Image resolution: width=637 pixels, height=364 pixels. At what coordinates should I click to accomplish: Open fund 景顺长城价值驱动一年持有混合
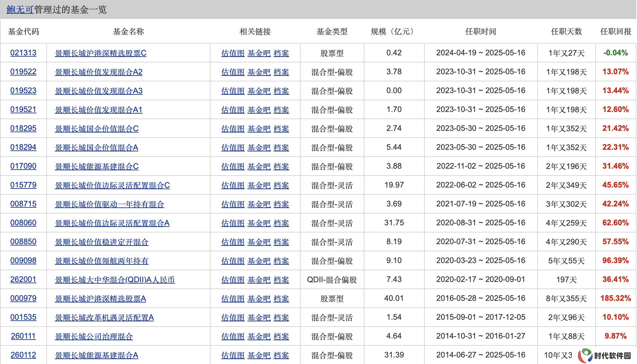(110, 204)
